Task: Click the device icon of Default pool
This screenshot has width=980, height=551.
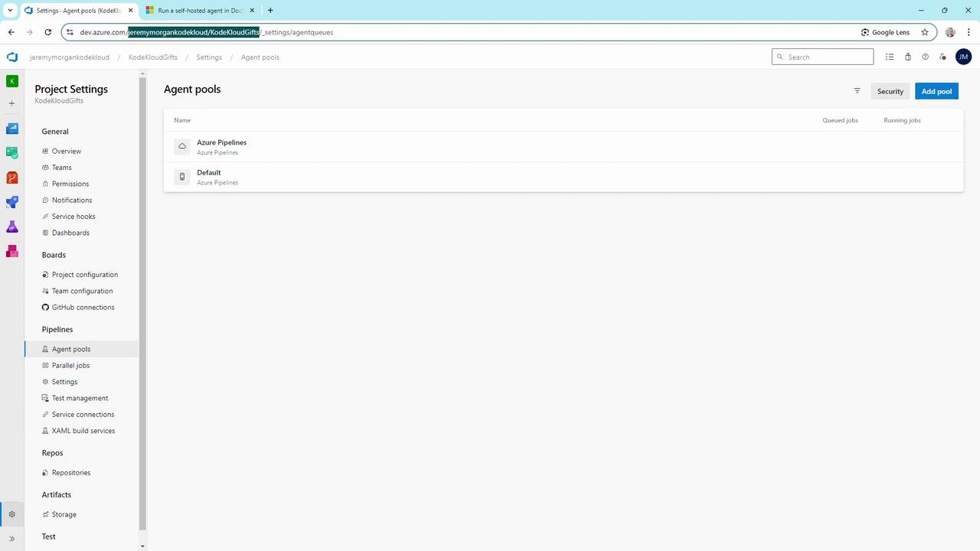Action: 182,177
